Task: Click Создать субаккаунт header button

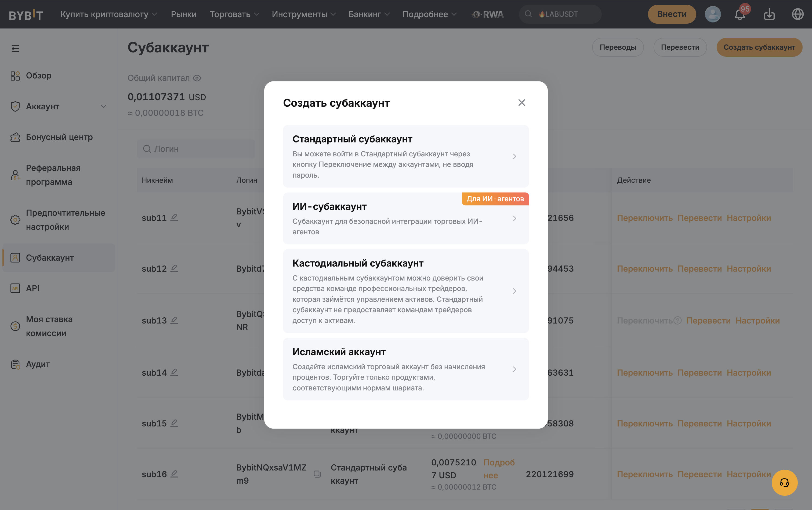Action: [759, 47]
